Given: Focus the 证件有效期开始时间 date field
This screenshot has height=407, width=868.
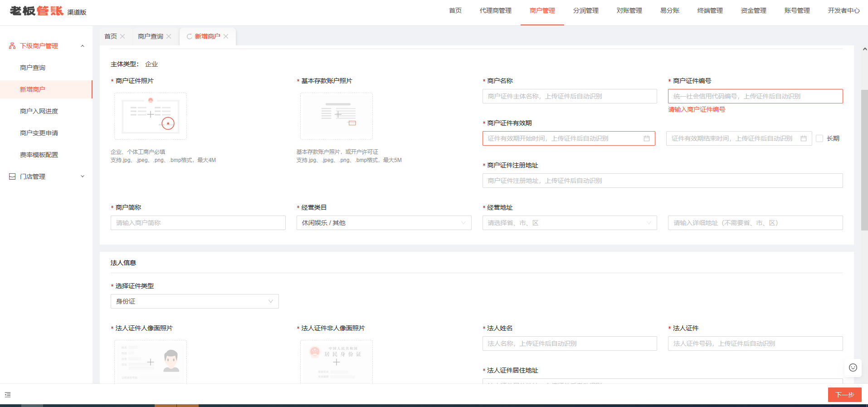Looking at the screenshot, I should pos(569,138).
